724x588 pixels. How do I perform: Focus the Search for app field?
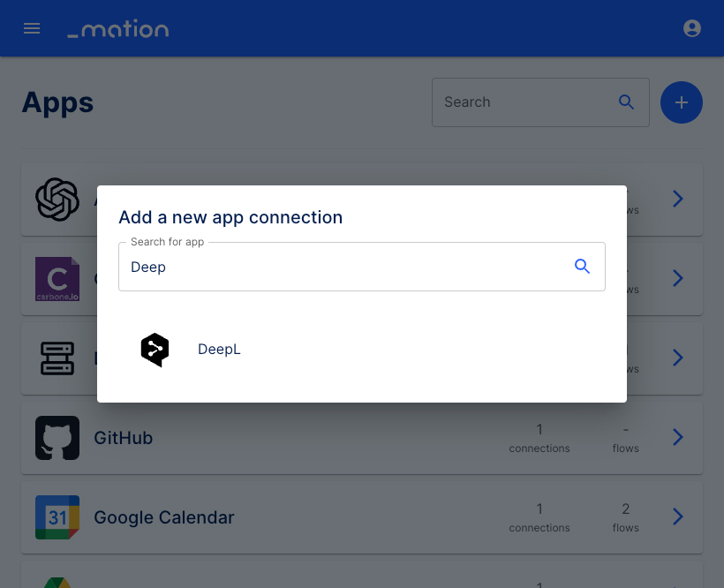click(361, 267)
